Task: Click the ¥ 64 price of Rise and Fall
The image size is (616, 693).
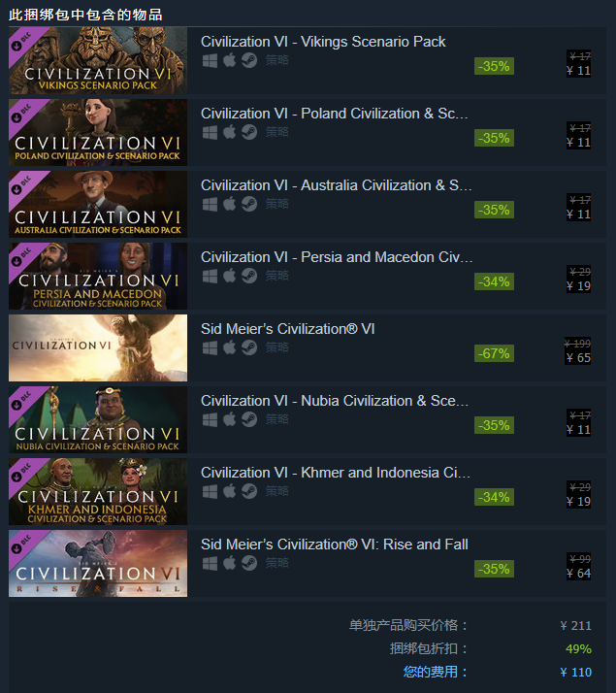Action: pyautogui.click(x=578, y=574)
